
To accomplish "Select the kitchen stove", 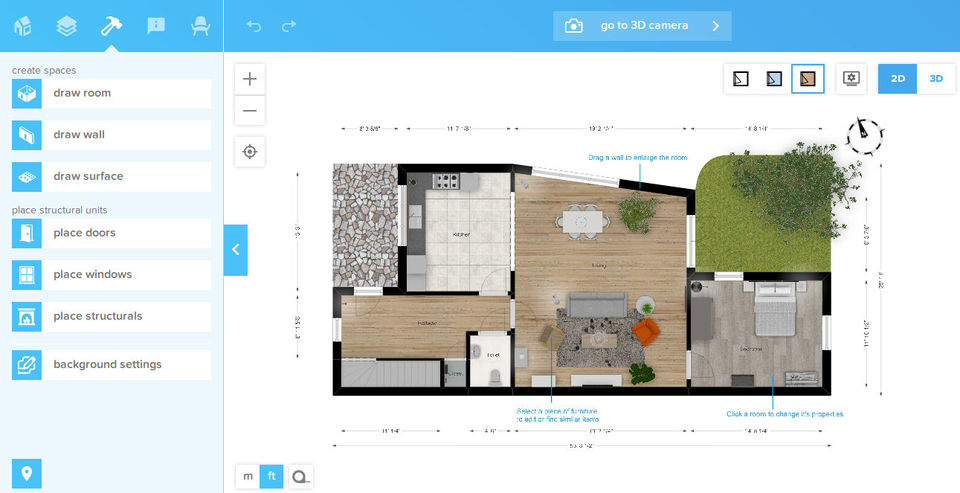I will (x=446, y=181).
